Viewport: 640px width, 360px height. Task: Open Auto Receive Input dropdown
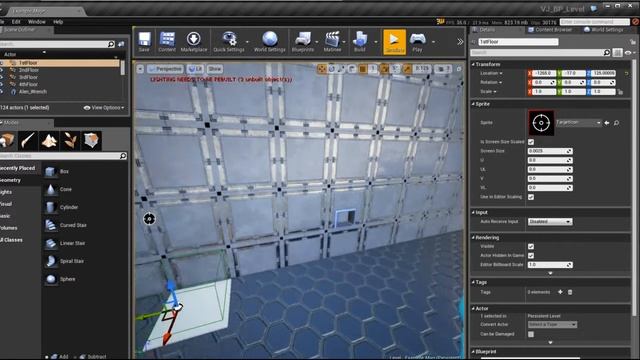tap(550, 222)
